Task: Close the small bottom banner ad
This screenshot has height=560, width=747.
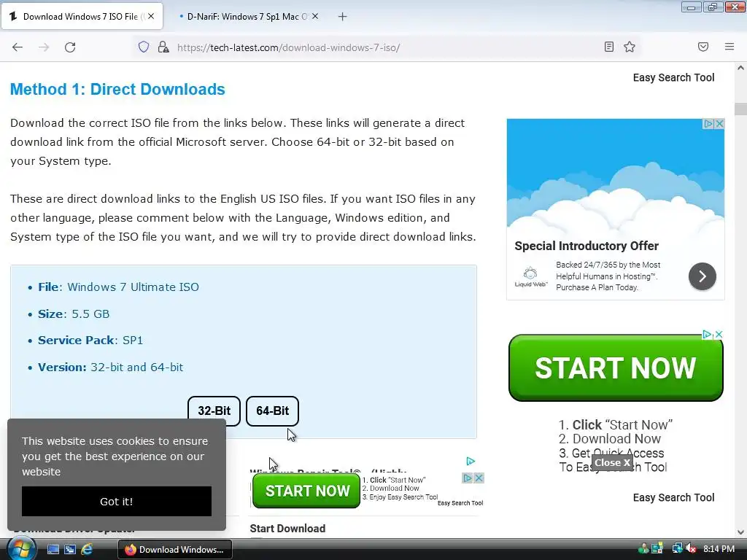Action: click(479, 478)
